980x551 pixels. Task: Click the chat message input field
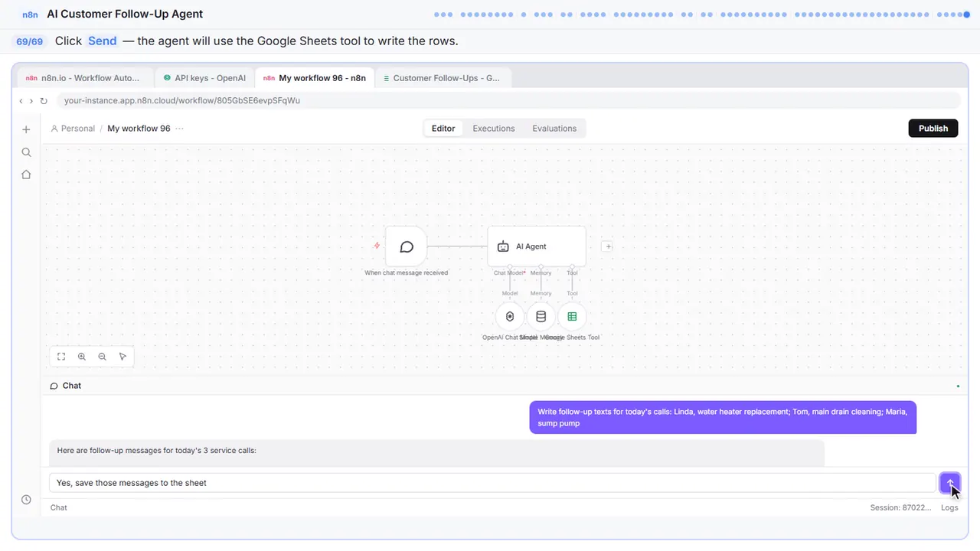click(492, 483)
